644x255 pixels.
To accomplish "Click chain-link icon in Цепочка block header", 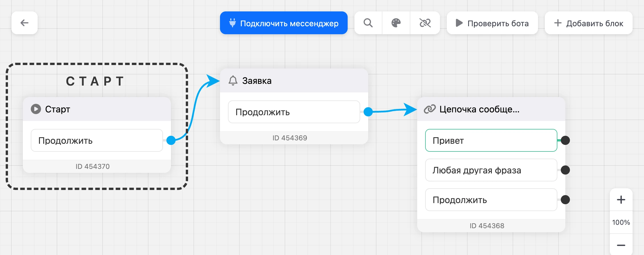I will [x=430, y=109].
